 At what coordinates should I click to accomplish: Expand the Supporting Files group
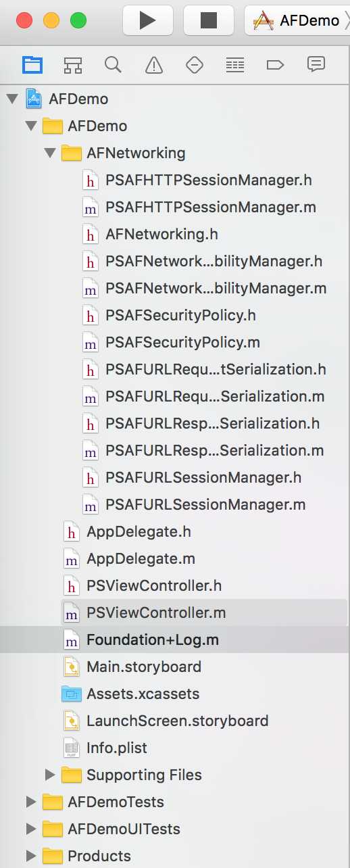(x=49, y=775)
